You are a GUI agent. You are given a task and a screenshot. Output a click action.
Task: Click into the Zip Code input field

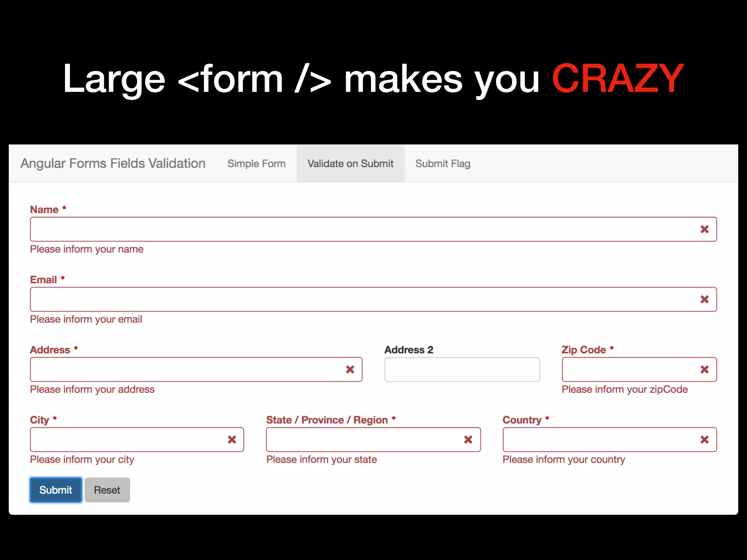[x=627, y=370]
